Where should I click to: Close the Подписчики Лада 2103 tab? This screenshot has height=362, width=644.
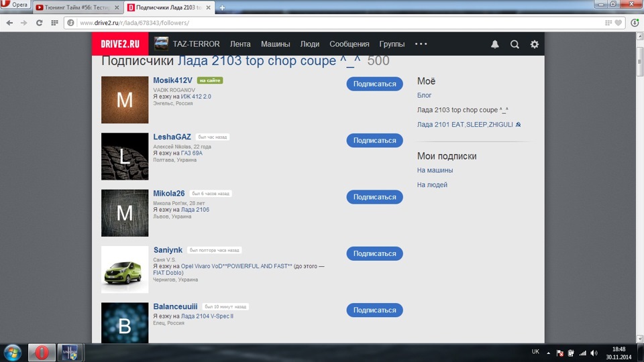208,7
